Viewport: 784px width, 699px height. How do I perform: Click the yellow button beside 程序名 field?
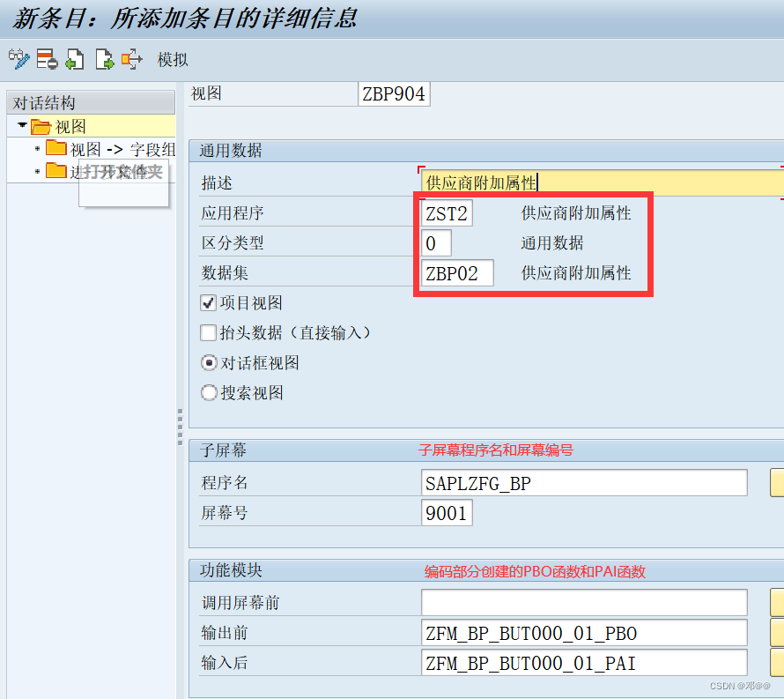777,483
